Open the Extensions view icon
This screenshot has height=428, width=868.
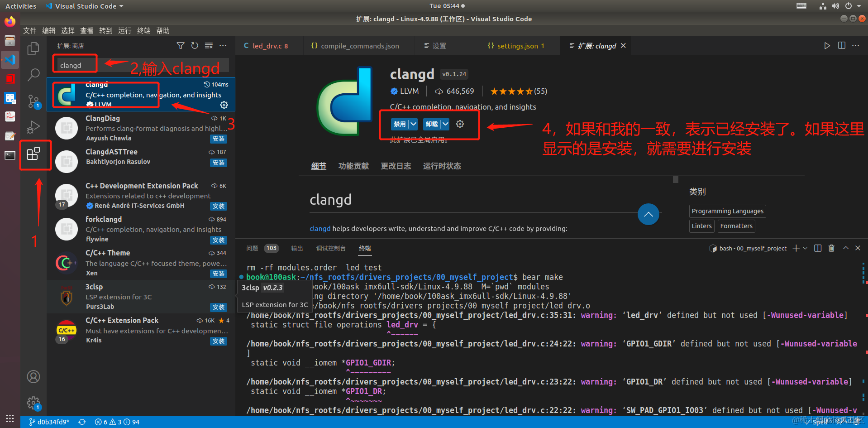33,154
